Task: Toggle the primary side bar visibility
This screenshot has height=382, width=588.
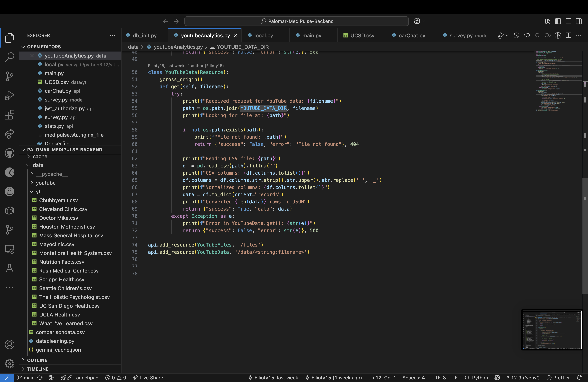Action: pyautogui.click(x=558, y=21)
